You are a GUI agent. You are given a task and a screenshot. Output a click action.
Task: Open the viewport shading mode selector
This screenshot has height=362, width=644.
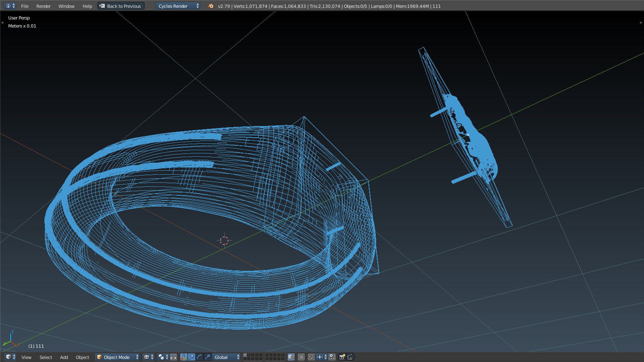click(148, 357)
